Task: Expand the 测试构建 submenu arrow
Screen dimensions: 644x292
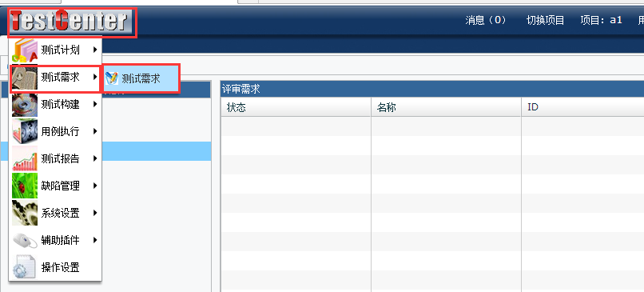Action: coord(95,105)
